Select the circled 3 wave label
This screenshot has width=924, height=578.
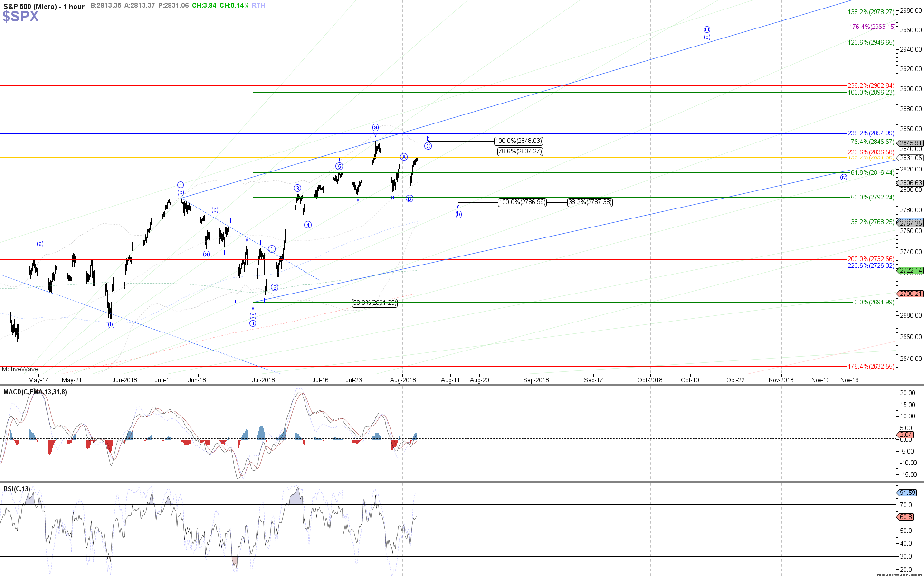click(x=297, y=188)
